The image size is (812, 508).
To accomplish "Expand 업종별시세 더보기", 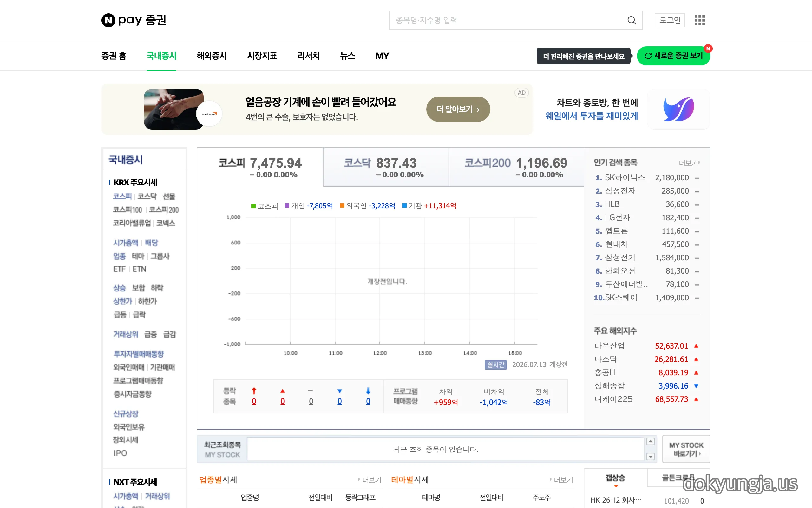I will click(x=370, y=480).
